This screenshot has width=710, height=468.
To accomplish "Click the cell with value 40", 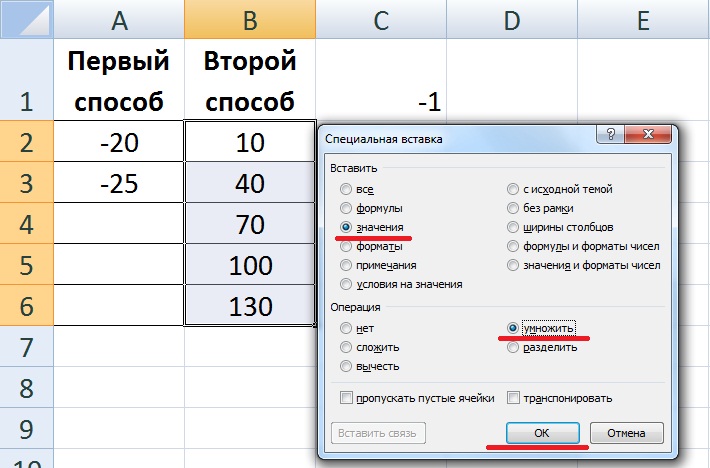I will click(x=250, y=182).
